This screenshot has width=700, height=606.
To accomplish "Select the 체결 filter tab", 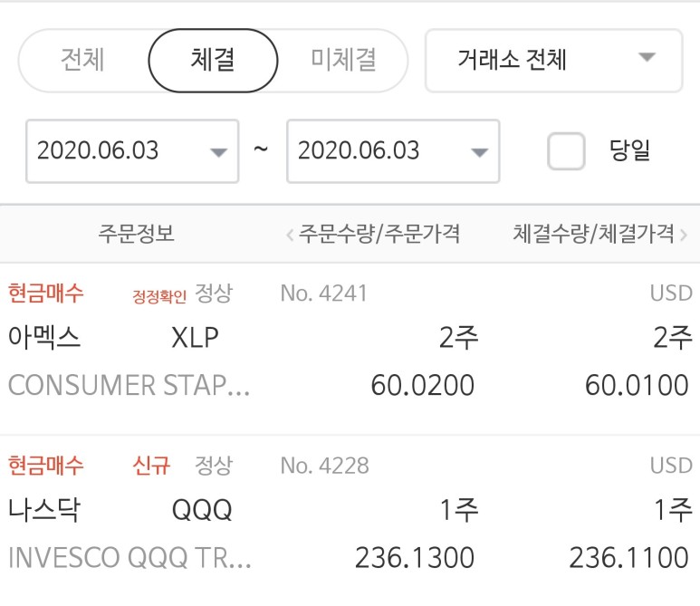I will (213, 61).
